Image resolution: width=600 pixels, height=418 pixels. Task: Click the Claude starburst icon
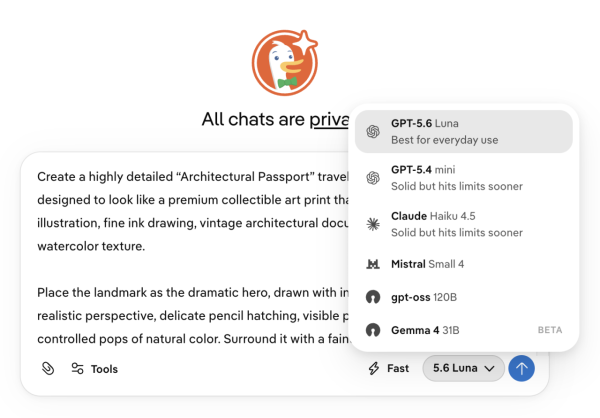click(373, 224)
